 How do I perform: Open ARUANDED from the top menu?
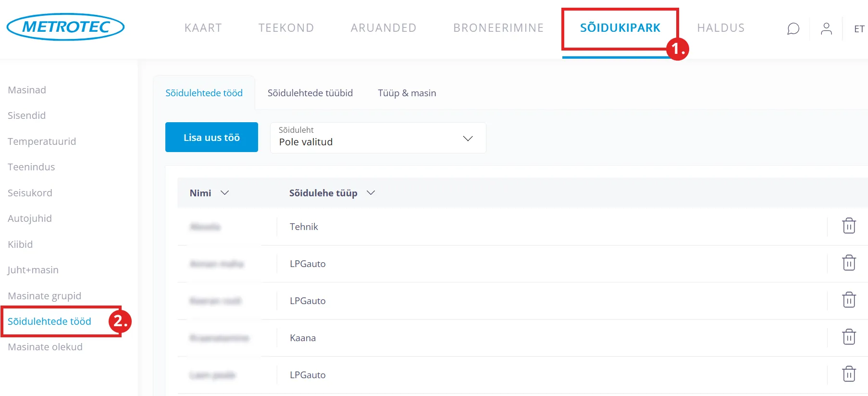(x=383, y=28)
